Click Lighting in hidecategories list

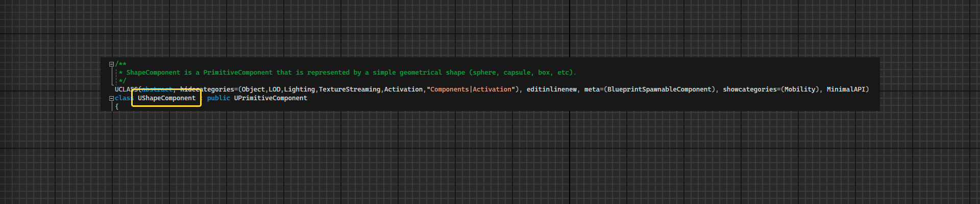pyautogui.click(x=299, y=89)
